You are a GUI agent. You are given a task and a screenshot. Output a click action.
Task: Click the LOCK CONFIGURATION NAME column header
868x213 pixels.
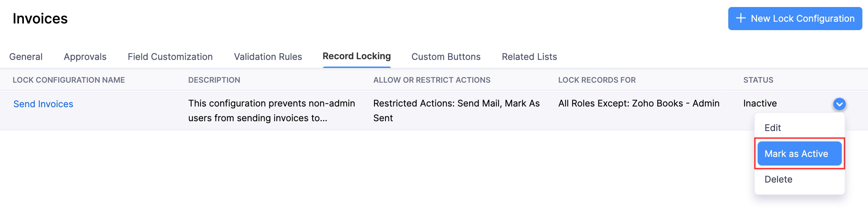click(x=69, y=80)
